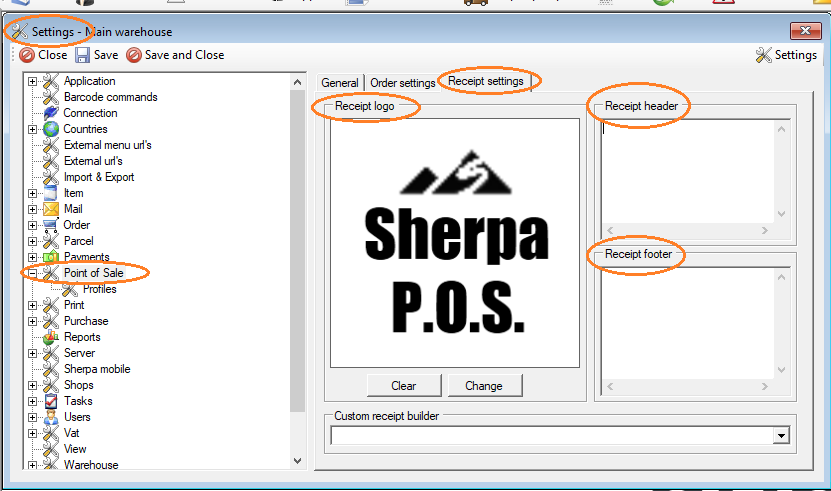Click the Profiles tools icon
The width and height of the screenshot is (831, 491).
pyautogui.click(x=69, y=290)
